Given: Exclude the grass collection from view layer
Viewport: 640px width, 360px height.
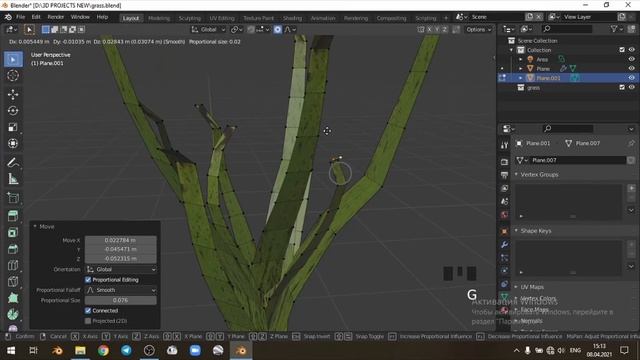Looking at the screenshot, I should coord(622,87).
